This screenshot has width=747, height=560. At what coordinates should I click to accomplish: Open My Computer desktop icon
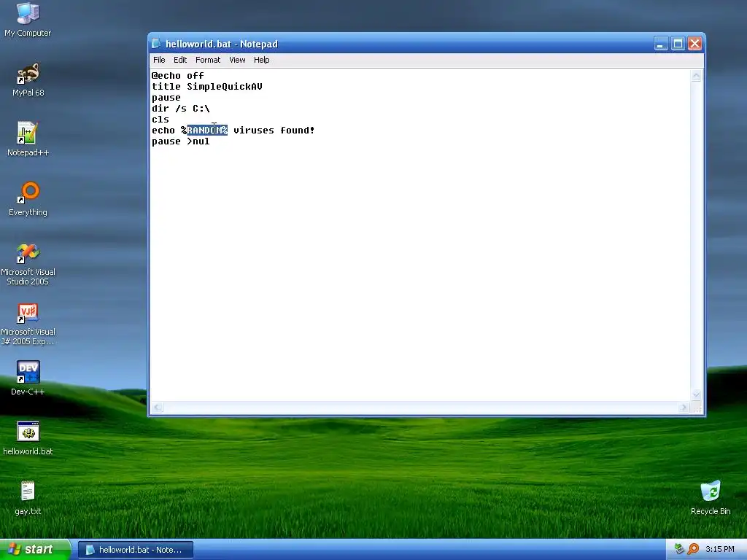tap(28, 20)
